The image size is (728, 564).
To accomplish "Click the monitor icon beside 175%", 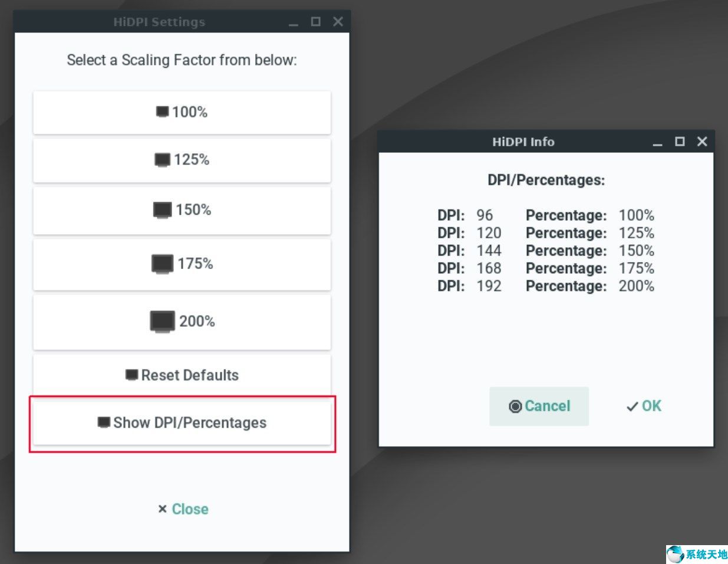I will click(162, 264).
